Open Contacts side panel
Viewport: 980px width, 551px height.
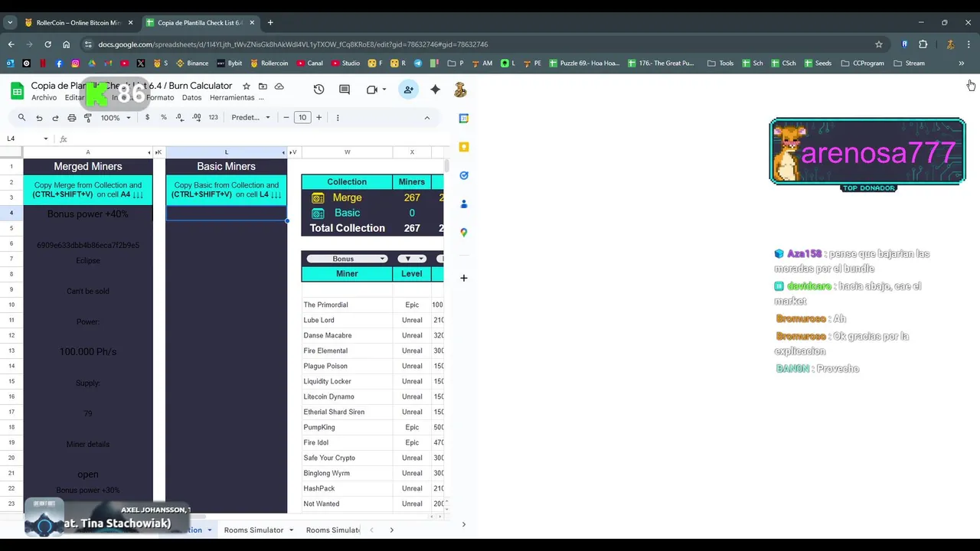[464, 204]
